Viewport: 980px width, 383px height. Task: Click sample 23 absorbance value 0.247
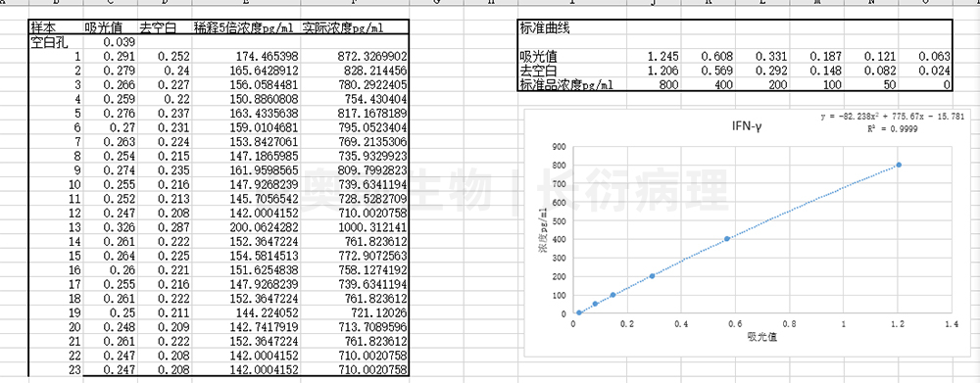110,370
